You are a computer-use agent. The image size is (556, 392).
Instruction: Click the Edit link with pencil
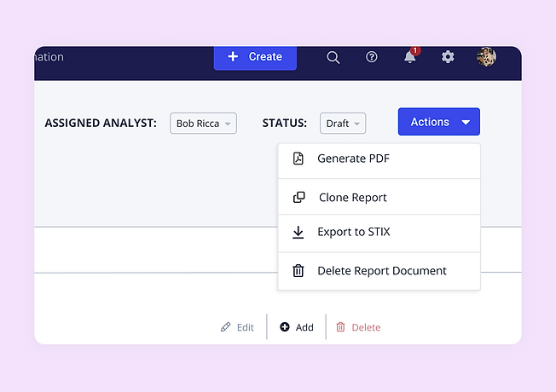237,327
